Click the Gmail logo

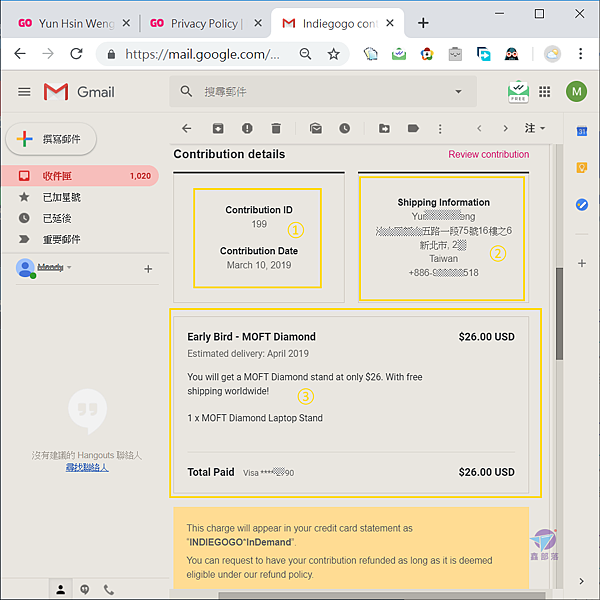(x=79, y=92)
